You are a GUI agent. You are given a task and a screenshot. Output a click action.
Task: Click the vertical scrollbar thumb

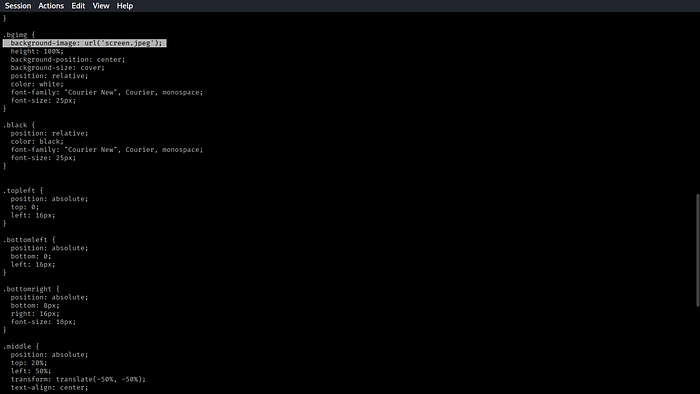tap(698, 250)
